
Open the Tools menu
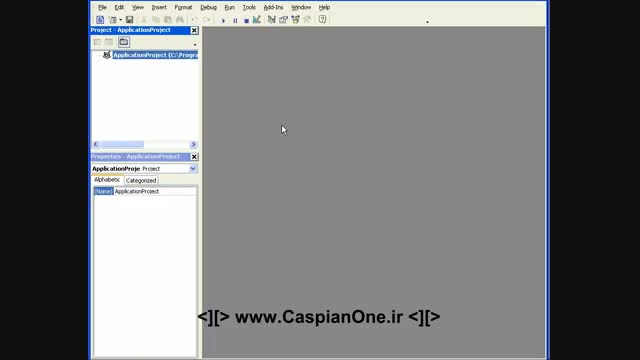point(249,7)
